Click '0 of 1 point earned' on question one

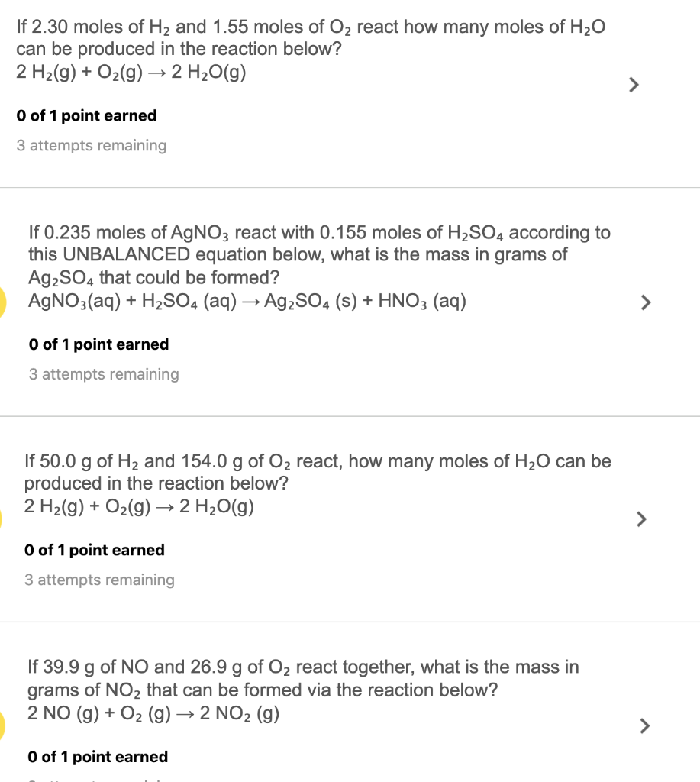point(86,115)
